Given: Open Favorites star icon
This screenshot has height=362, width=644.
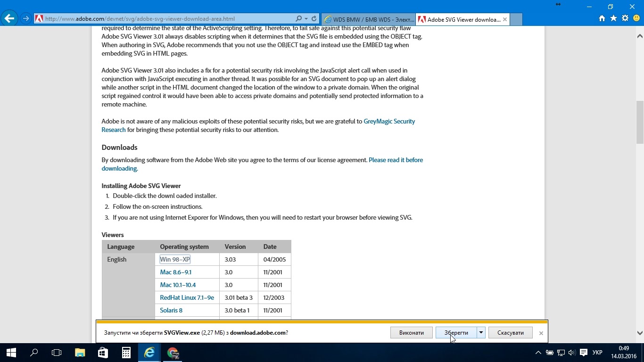Looking at the screenshot, I should [613, 18].
